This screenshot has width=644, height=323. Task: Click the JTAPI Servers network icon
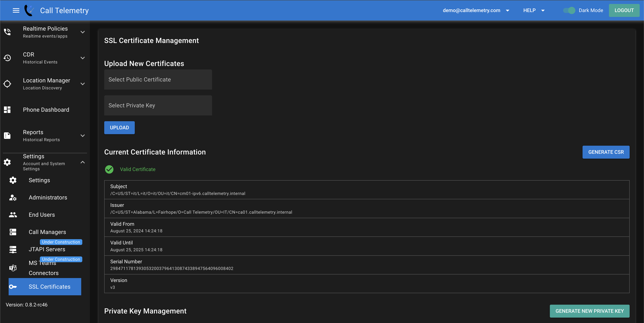click(13, 249)
